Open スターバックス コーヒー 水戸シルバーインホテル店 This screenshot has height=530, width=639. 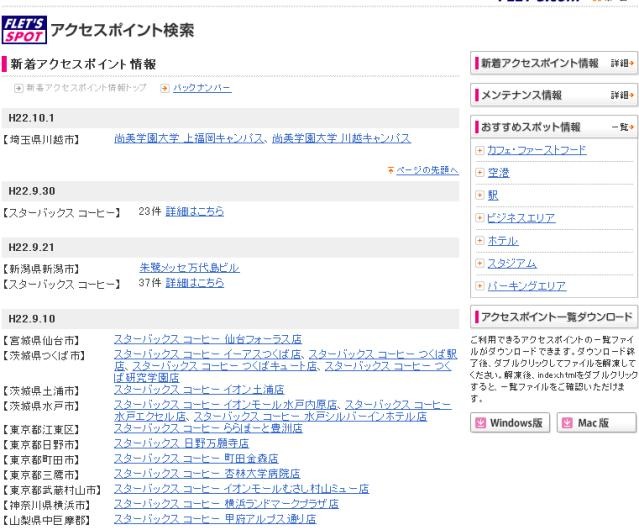[x=310, y=417]
